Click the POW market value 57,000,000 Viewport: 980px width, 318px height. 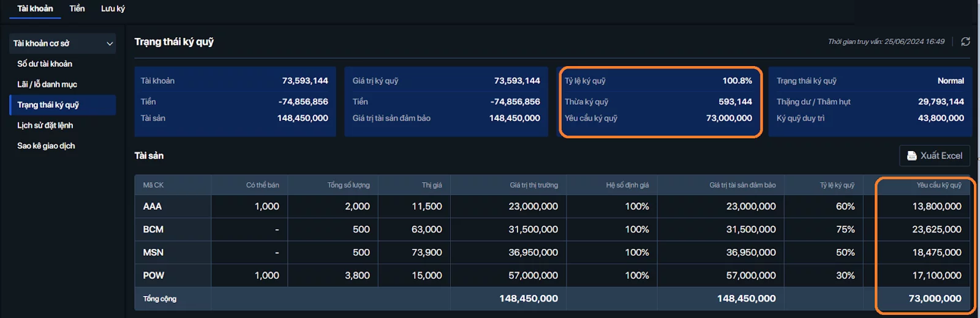point(533,275)
